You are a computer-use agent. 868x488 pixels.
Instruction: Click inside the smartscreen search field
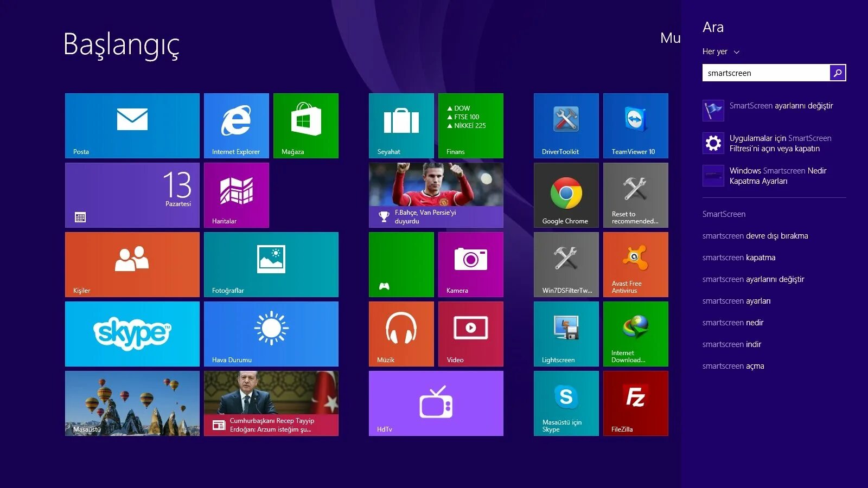point(766,73)
